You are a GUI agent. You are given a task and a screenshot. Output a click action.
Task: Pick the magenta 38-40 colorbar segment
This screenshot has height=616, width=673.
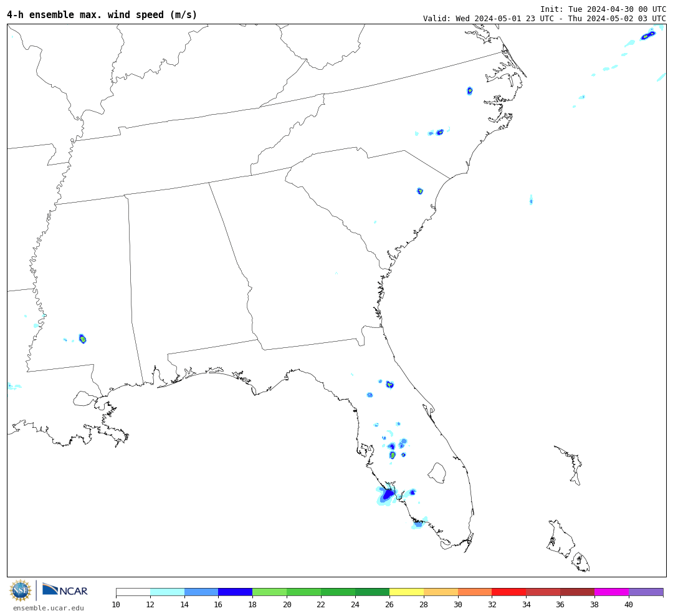(x=612, y=592)
